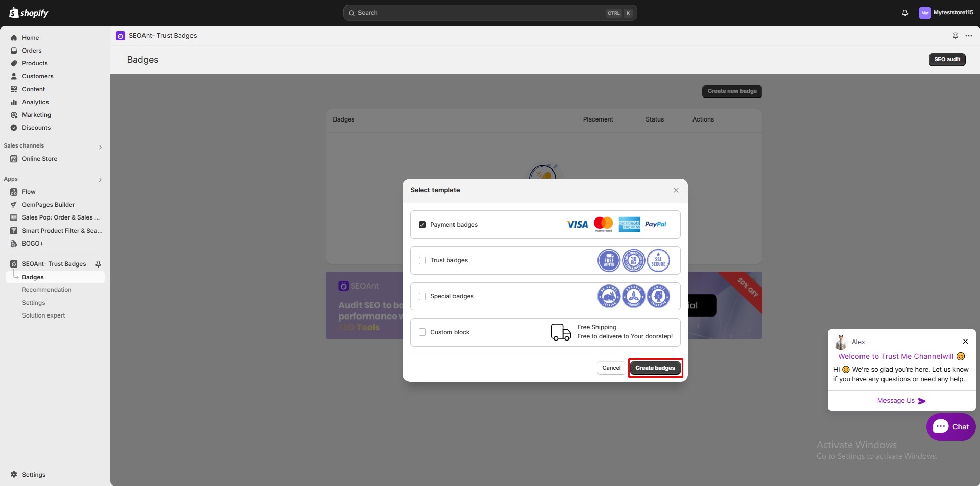Viewport: 980px width, 486px height.
Task: Click the Home icon in sidebar
Action: click(x=14, y=38)
